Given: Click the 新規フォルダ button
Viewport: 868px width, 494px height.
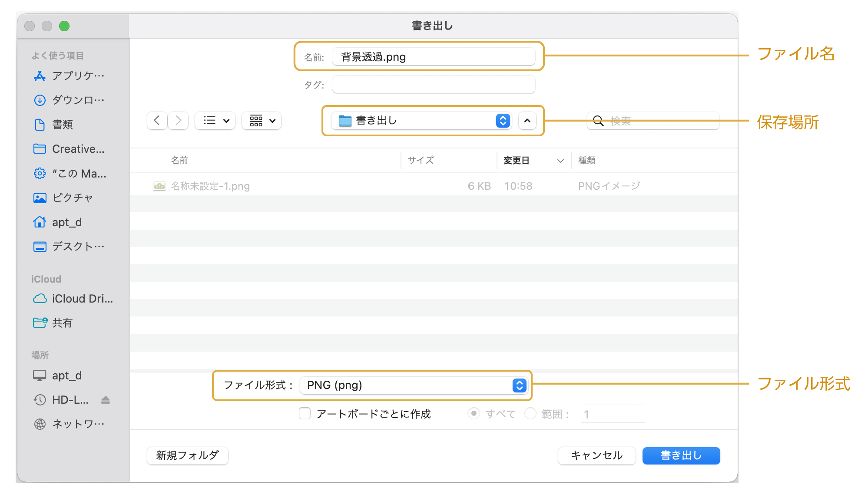Looking at the screenshot, I should pyautogui.click(x=188, y=456).
